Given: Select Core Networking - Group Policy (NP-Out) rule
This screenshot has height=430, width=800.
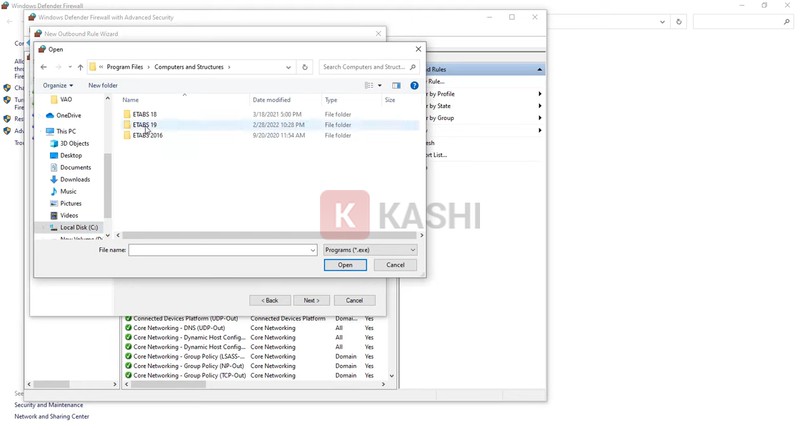Looking at the screenshot, I should pyautogui.click(x=188, y=366).
